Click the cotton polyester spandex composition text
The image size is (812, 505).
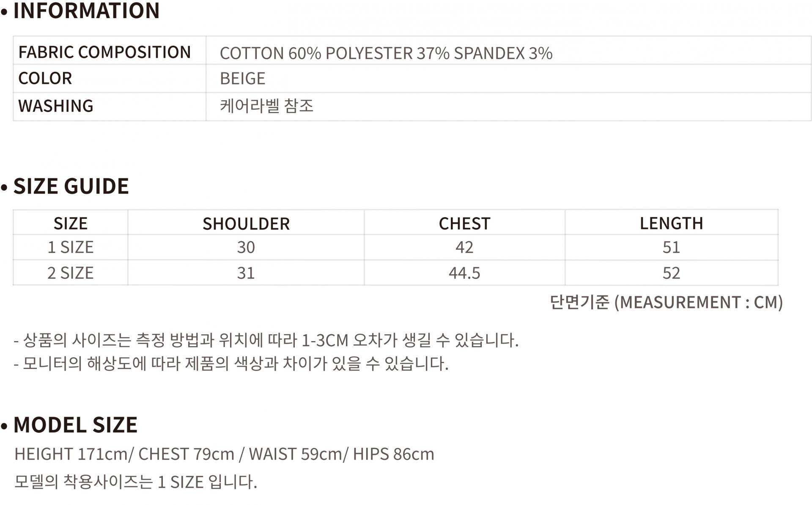[386, 53]
